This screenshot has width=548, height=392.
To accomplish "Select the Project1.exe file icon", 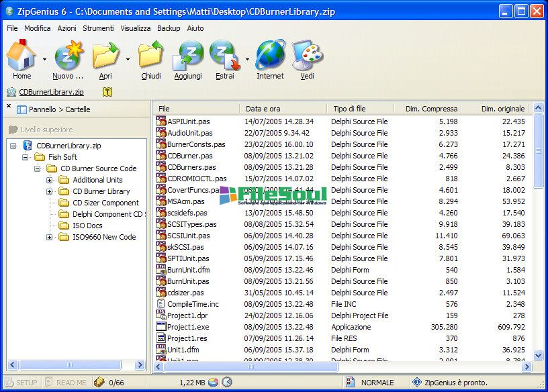I will [x=161, y=327].
